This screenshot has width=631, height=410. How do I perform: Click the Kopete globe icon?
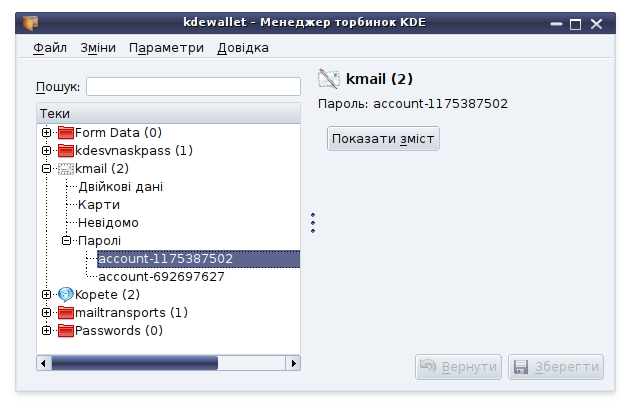tap(66, 295)
